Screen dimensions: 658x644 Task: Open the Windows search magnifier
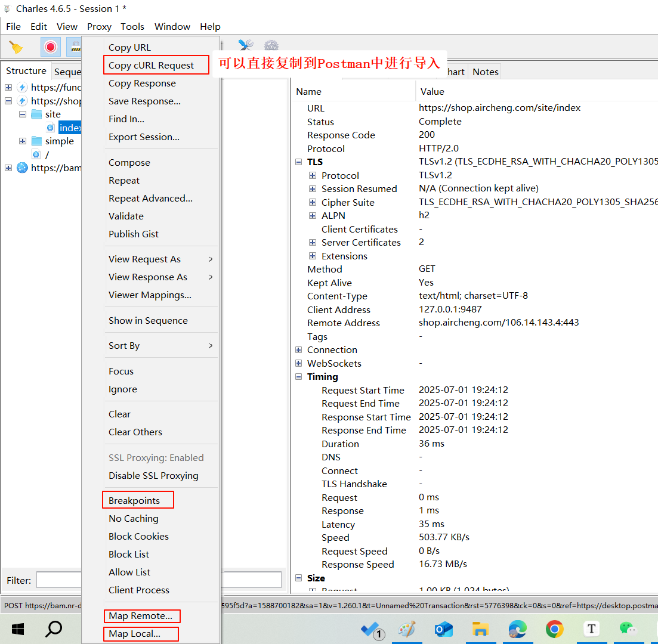click(x=54, y=629)
